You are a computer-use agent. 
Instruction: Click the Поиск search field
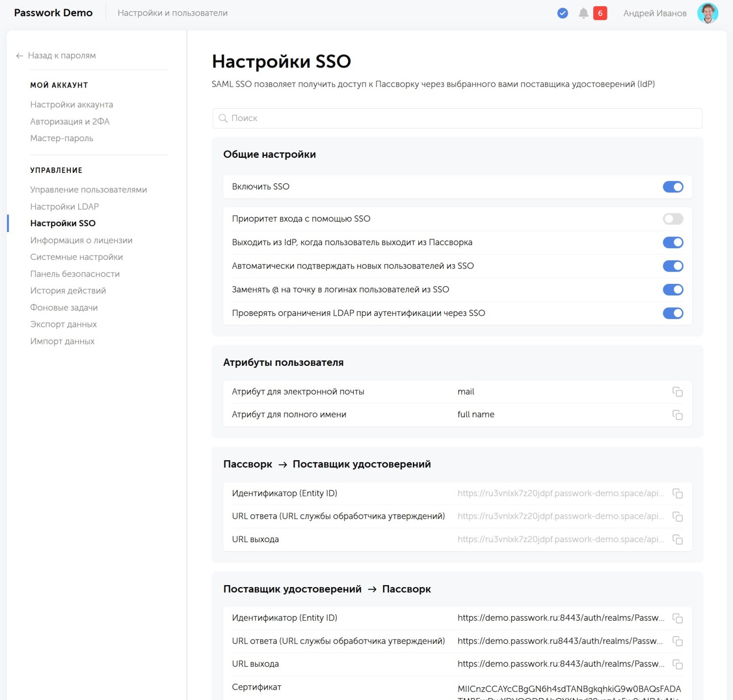click(457, 118)
